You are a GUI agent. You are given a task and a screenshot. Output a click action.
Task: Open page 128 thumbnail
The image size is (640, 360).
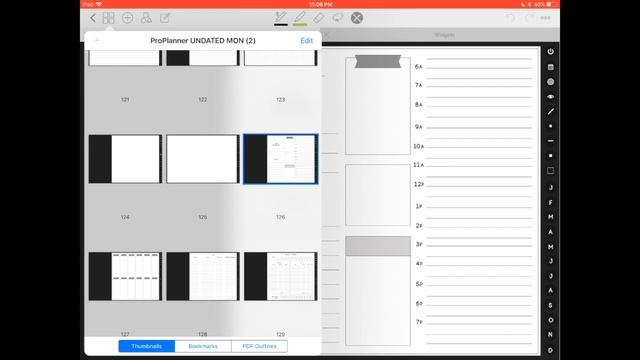(203, 276)
